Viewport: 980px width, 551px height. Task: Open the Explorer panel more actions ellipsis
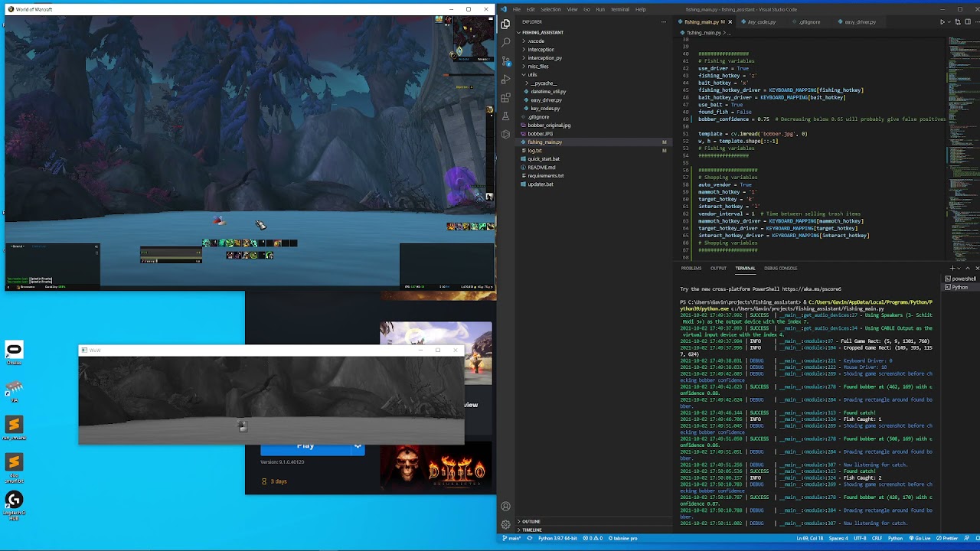tap(663, 22)
